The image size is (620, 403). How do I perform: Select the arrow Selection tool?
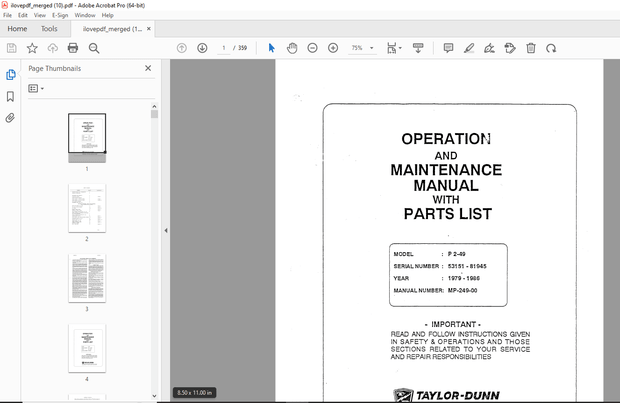[x=271, y=48]
